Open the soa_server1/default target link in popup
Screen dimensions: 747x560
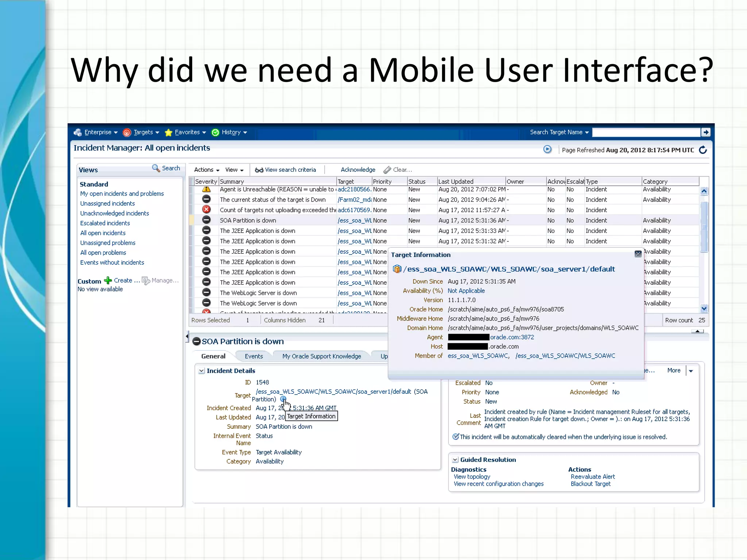[x=509, y=269]
